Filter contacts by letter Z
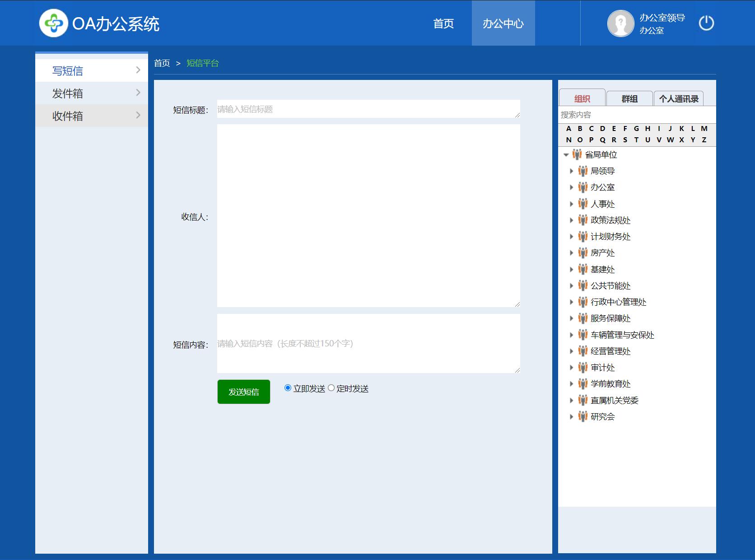755x560 pixels. (704, 140)
